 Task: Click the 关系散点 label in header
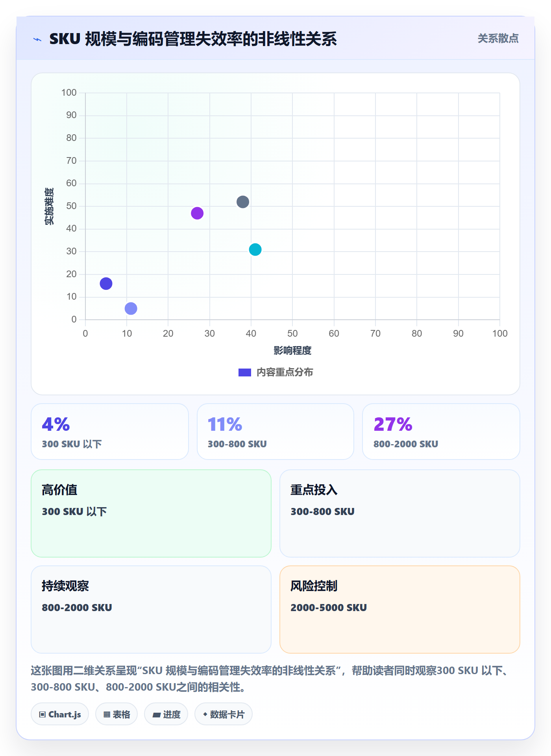(x=498, y=39)
